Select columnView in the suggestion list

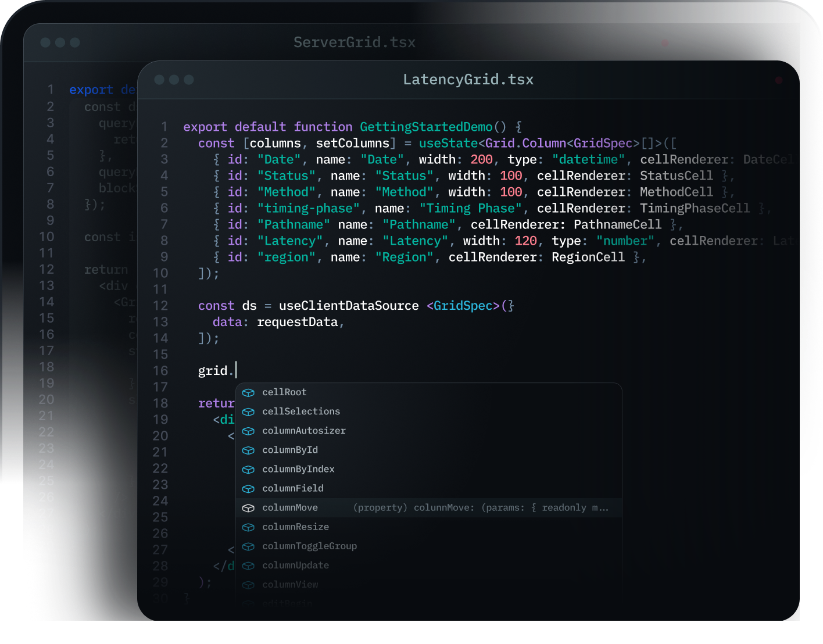tap(429, 584)
